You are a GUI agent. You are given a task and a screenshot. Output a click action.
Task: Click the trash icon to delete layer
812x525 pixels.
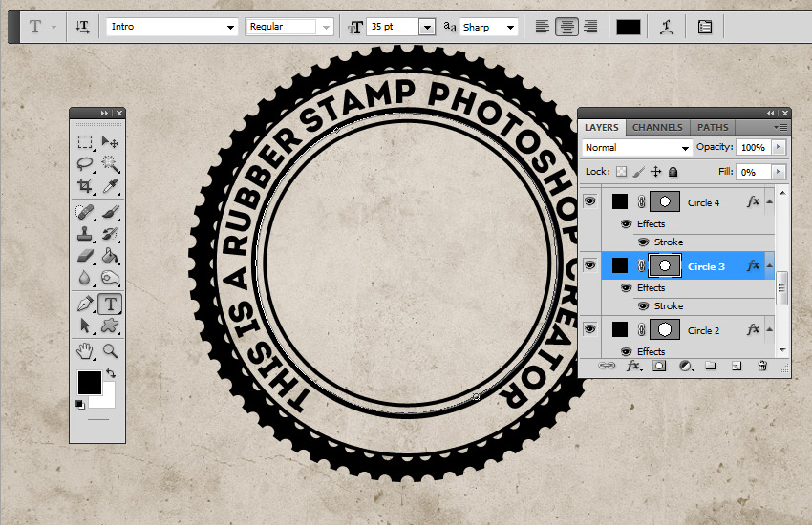point(762,366)
